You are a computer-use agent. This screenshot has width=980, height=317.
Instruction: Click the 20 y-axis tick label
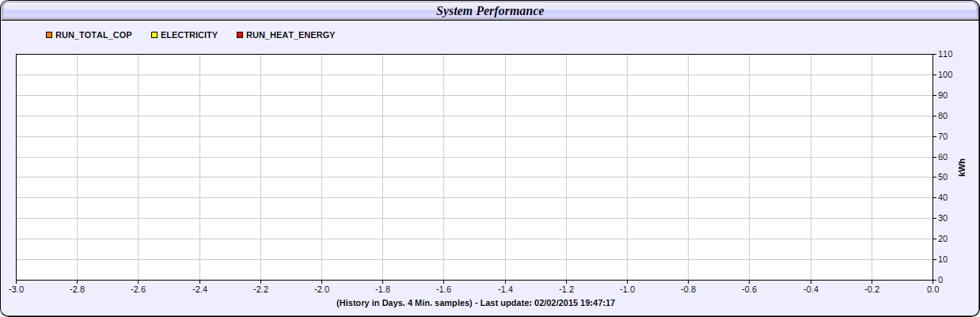coord(943,239)
